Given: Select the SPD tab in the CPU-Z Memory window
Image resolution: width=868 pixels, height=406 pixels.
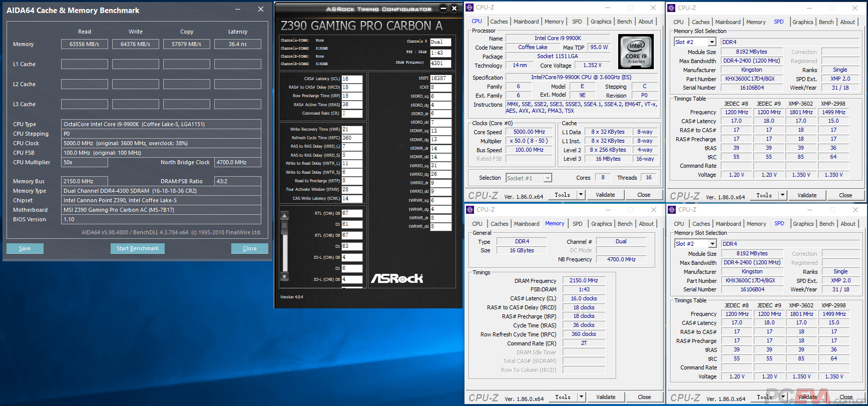Looking at the screenshot, I should coord(578,224).
